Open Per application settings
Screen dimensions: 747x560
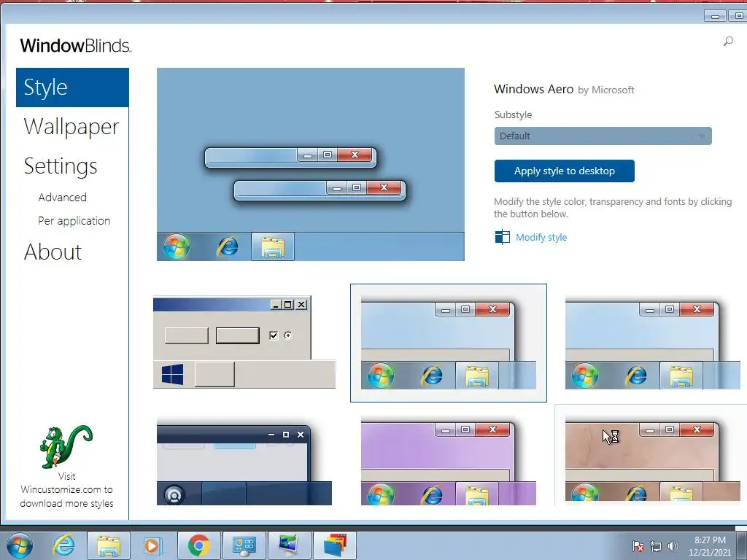point(74,221)
